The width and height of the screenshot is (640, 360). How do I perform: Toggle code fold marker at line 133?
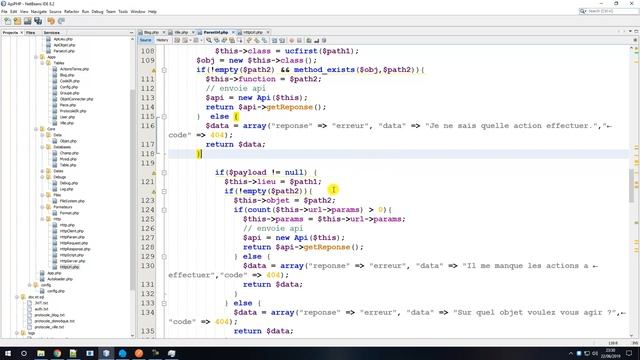164,303
